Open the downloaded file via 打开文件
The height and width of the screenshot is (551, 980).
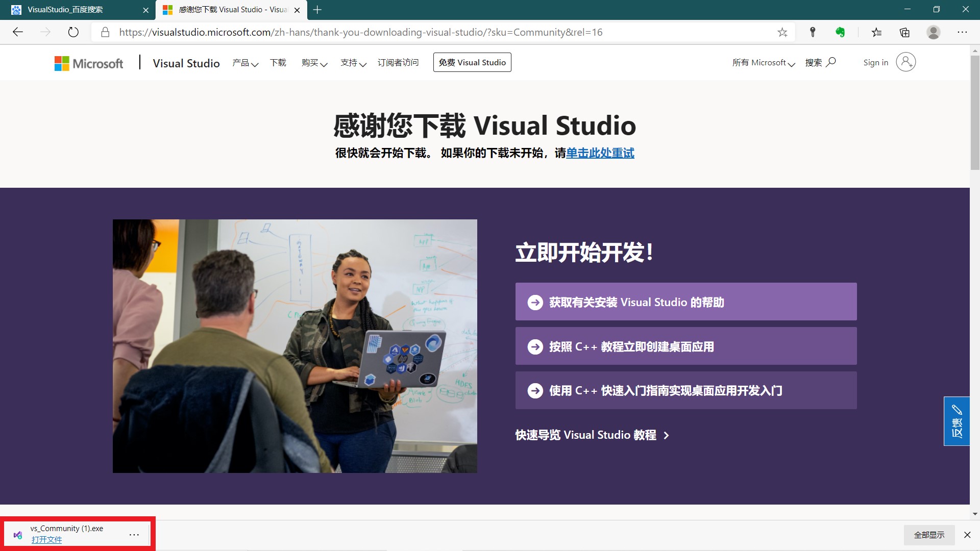pyautogui.click(x=46, y=540)
